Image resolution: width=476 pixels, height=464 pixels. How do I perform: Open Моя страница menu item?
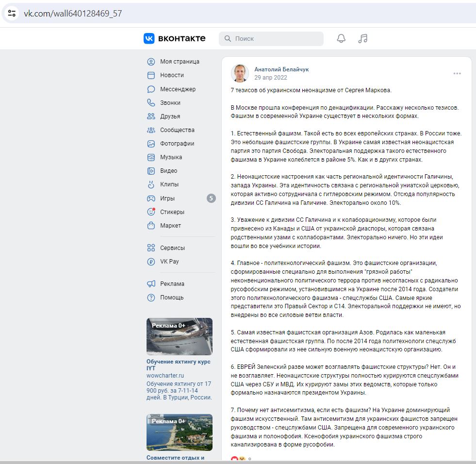coord(180,62)
